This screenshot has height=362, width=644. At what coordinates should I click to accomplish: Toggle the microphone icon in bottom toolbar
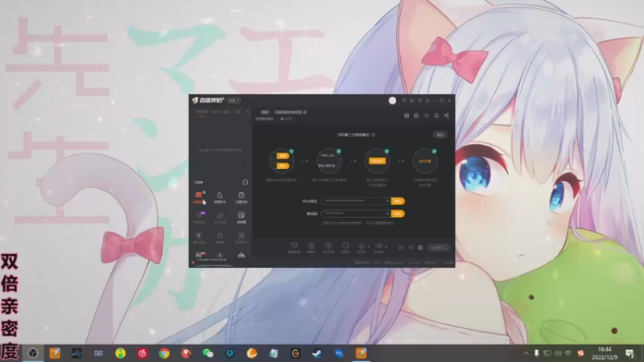point(361,248)
